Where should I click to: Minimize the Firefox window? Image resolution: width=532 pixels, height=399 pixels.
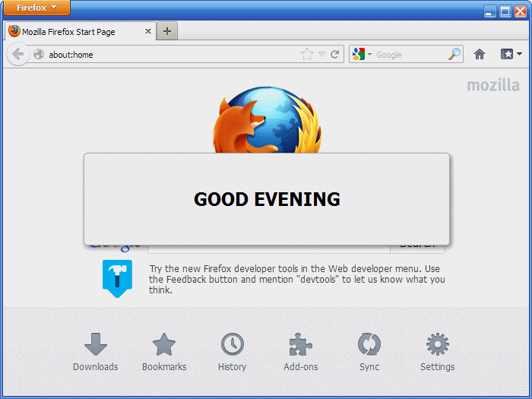tap(489, 11)
